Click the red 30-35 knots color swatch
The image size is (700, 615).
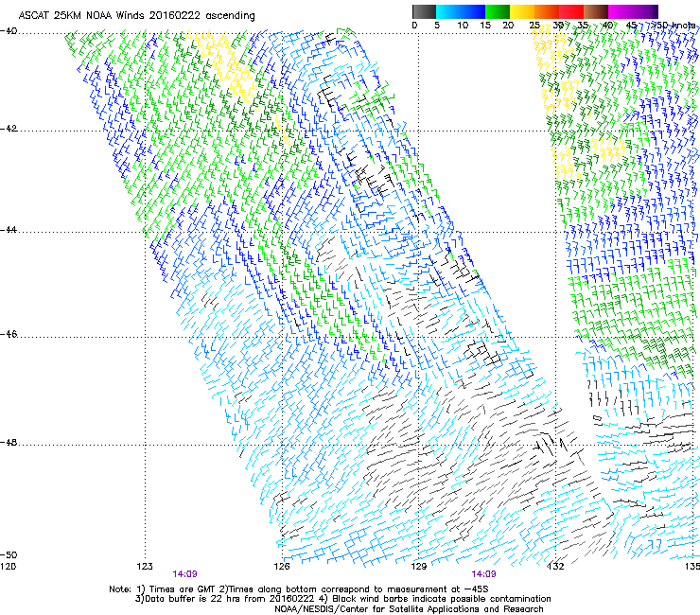click(x=571, y=11)
